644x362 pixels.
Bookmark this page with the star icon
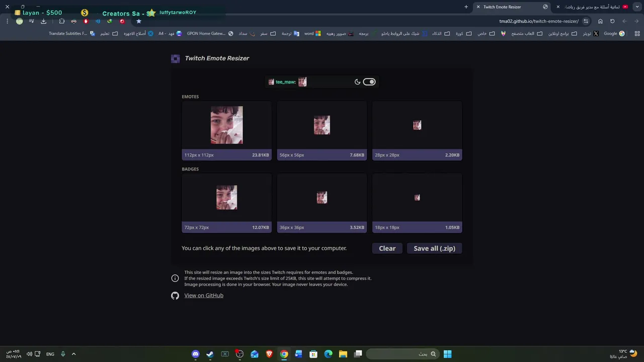[139, 21]
